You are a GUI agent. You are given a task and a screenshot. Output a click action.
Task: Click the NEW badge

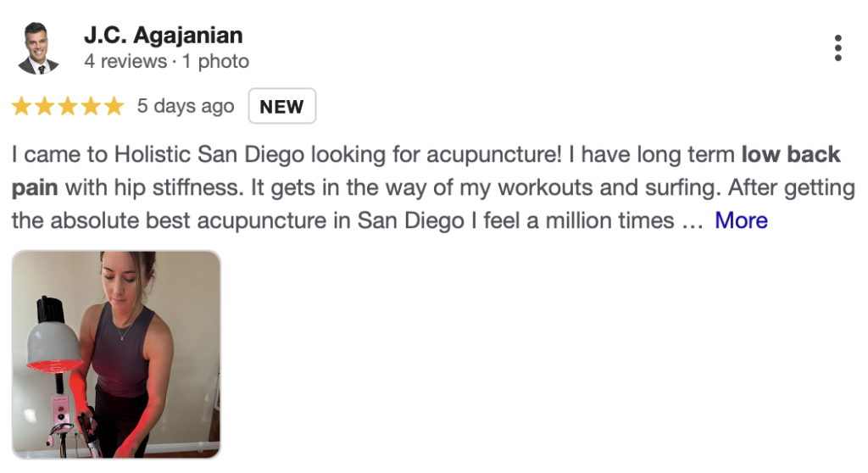pyautogui.click(x=281, y=107)
